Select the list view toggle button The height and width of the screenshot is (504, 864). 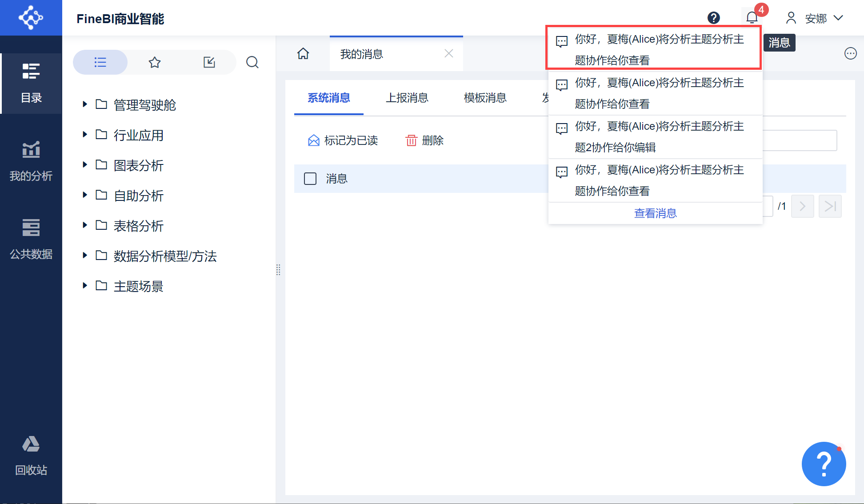[100, 62]
